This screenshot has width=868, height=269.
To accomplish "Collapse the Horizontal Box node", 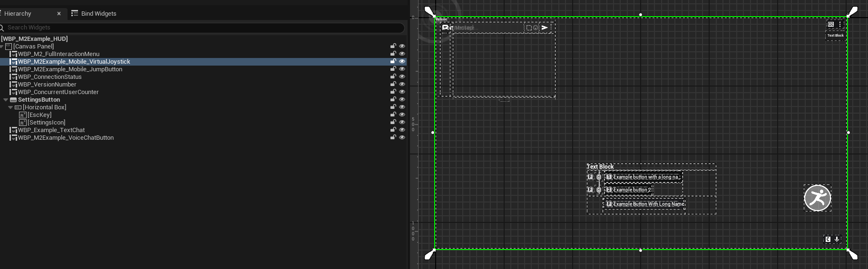I will pos(10,107).
